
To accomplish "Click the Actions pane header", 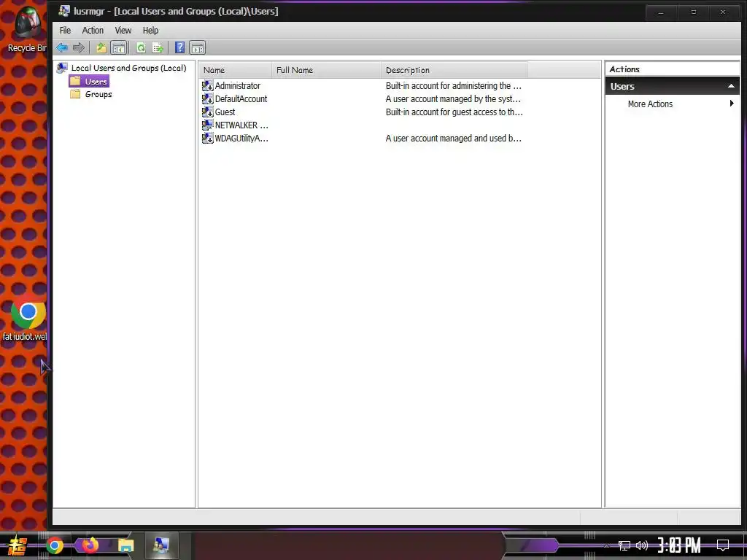I will 672,69.
